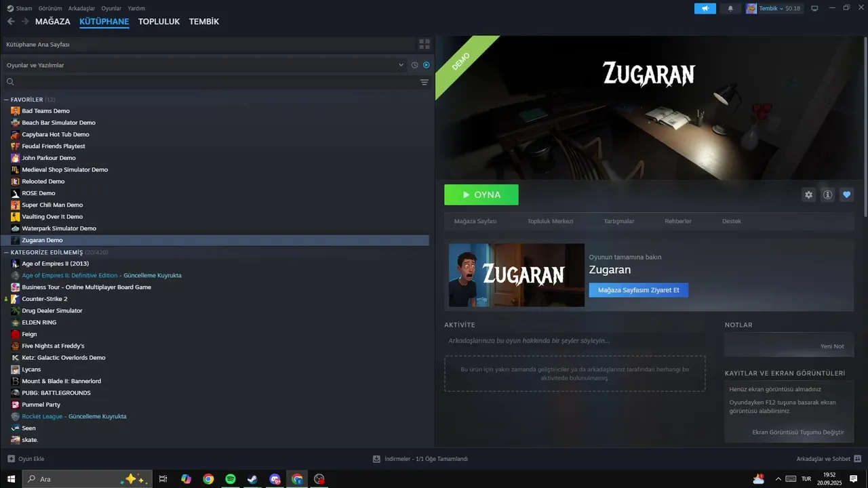Open Task View on the taskbar
Screen dimensions: 868x488
163,479
